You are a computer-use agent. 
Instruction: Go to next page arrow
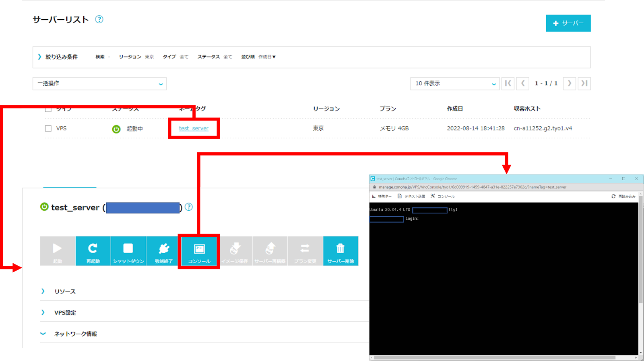[x=569, y=83]
